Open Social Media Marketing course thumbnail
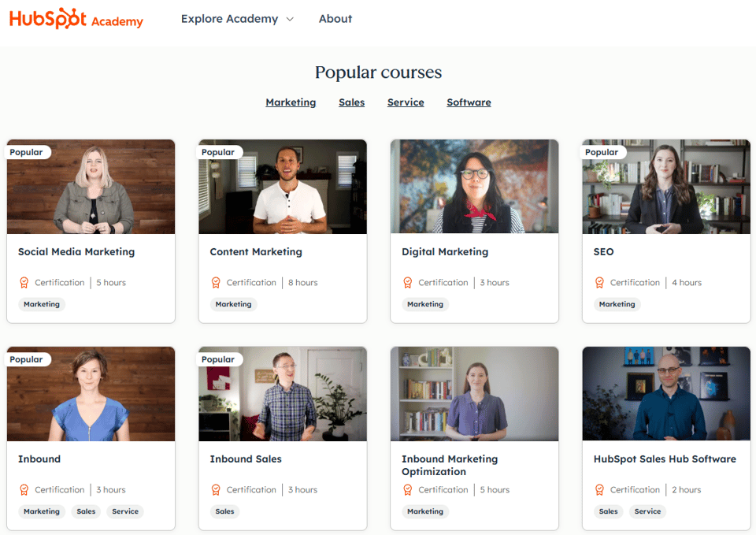The width and height of the screenshot is (756, 535). [x=91, y=187]
